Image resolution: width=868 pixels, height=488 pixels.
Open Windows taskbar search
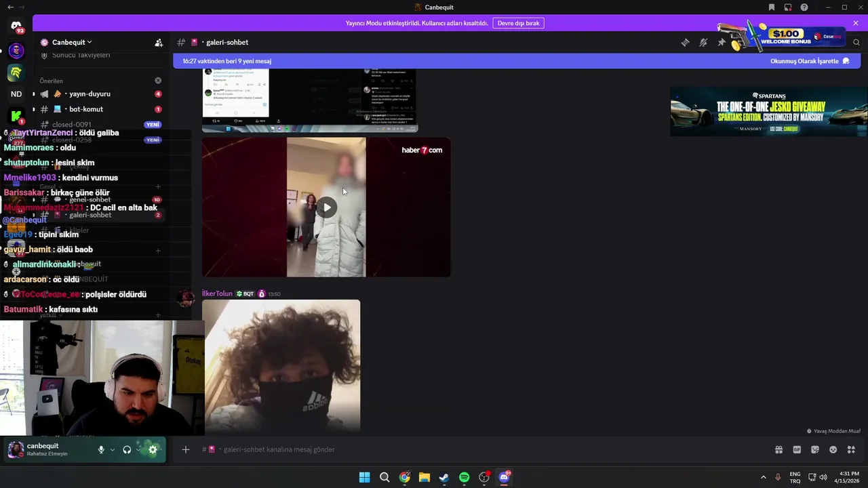pos(384,477)
